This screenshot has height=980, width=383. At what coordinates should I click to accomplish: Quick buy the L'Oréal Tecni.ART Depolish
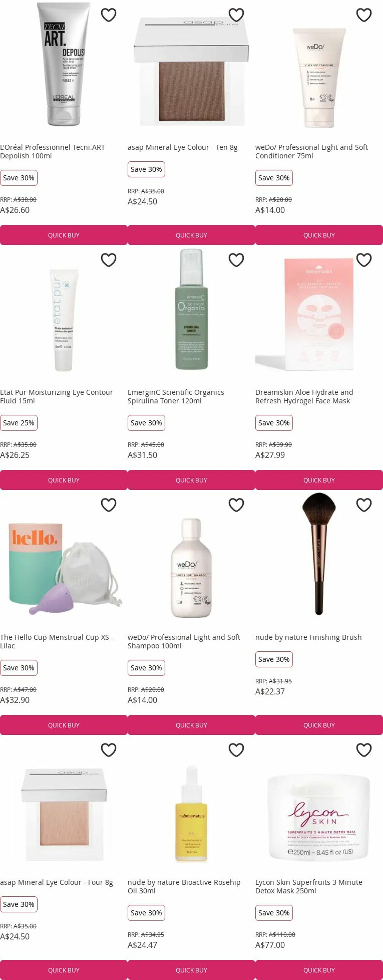point(64,235)
